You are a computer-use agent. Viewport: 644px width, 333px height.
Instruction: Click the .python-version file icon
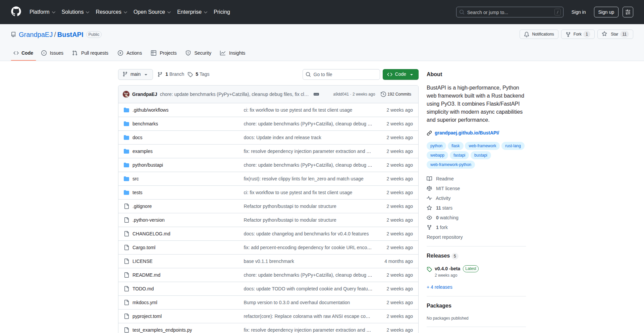point(126,220)
